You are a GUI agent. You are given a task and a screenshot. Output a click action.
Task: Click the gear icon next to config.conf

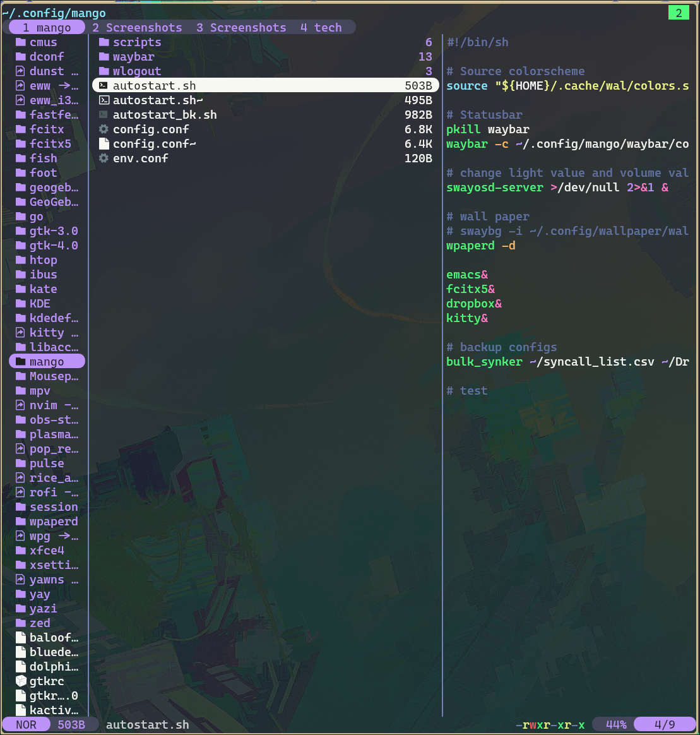tap(104, 129)
